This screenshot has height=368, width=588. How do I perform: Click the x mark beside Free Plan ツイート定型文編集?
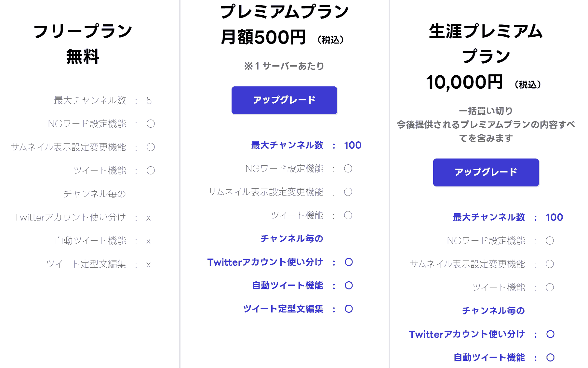point(148,265)
